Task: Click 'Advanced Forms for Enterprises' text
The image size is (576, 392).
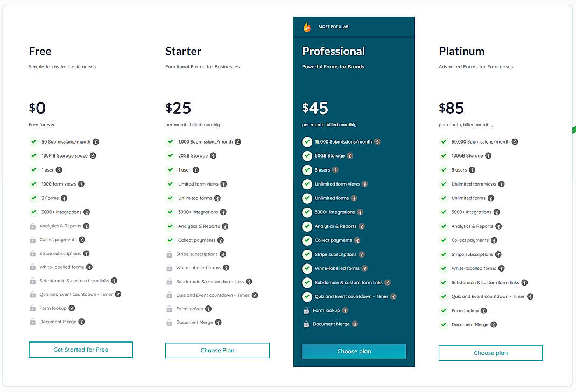Action: pos(476,67)
